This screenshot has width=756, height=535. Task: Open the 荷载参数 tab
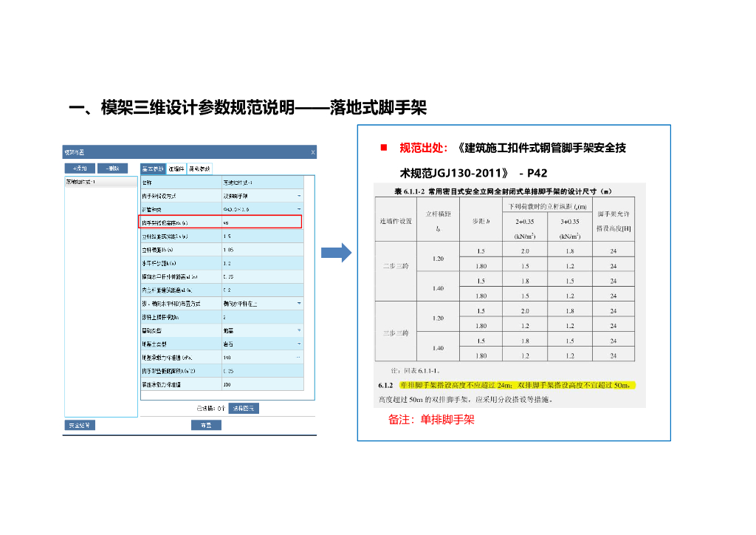(x=199, y=168)
